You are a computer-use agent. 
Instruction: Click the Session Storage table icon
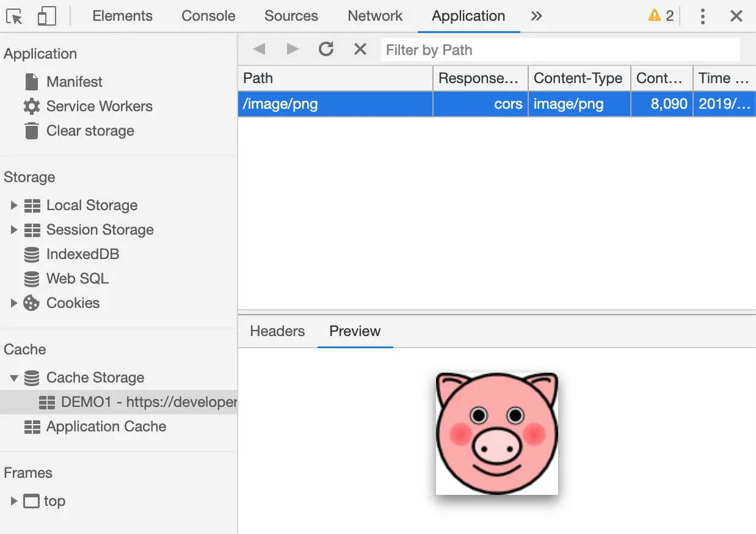pos(32,230)
